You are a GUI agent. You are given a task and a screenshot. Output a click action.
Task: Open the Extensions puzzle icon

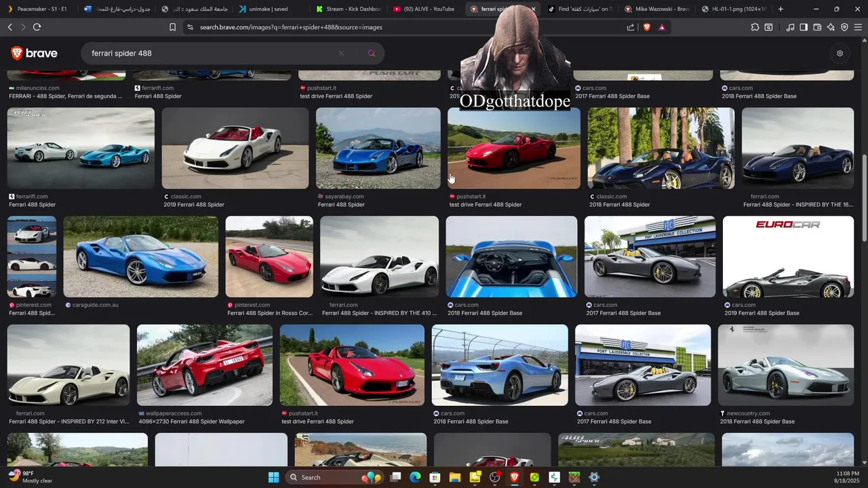[x=755, y=27]
